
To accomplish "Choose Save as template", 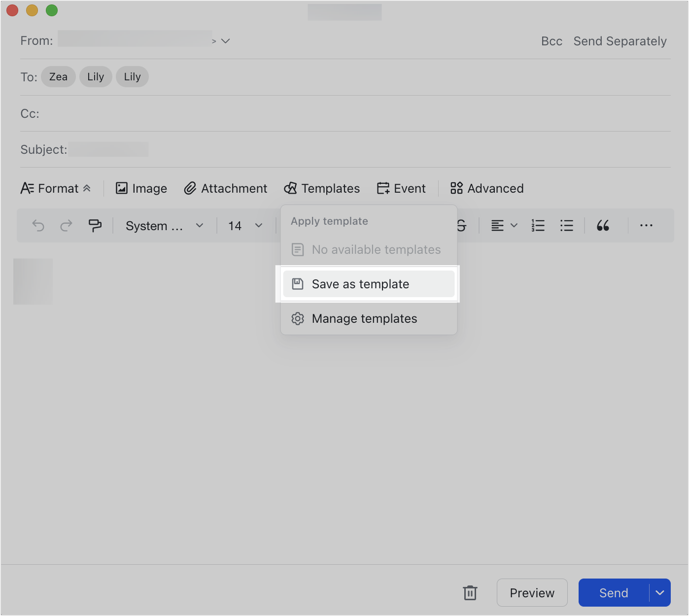I will coord(369,284).
